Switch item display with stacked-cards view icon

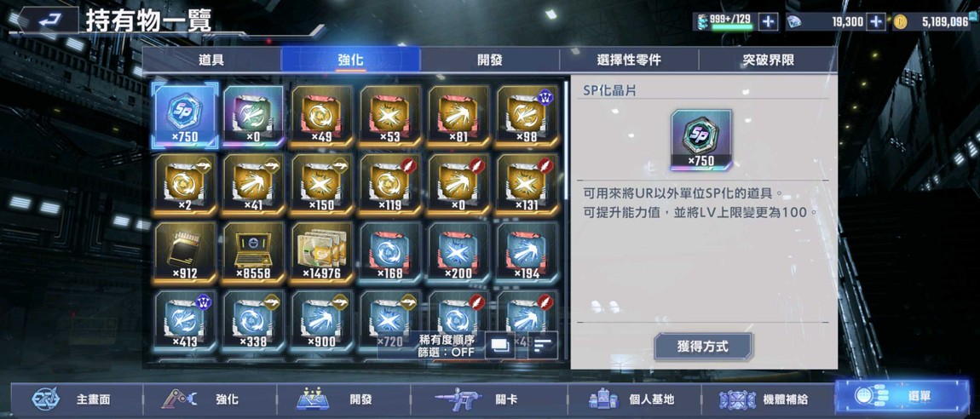(499, 345)
